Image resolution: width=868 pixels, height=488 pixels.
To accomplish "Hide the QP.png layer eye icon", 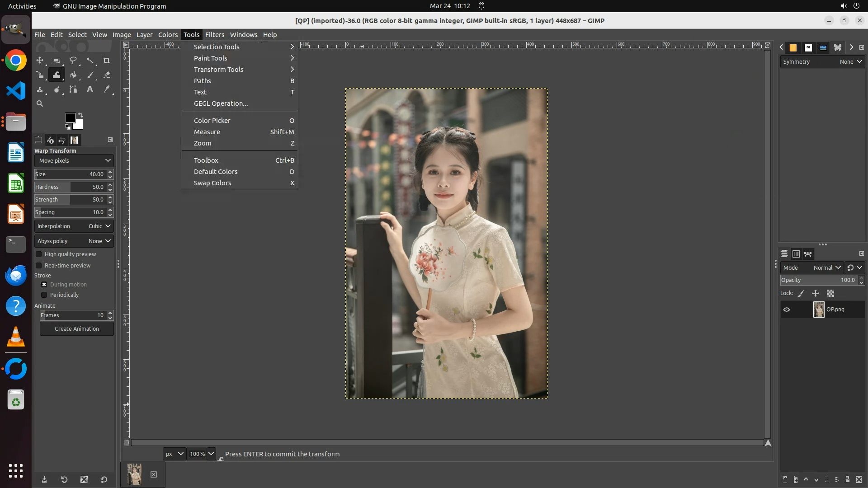I will pos(787,310).
